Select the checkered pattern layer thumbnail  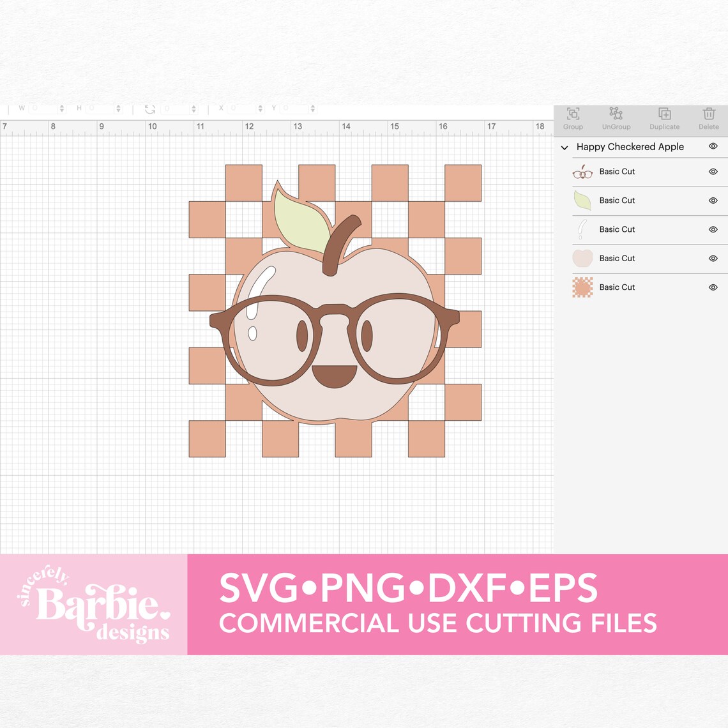pos(582,287)
